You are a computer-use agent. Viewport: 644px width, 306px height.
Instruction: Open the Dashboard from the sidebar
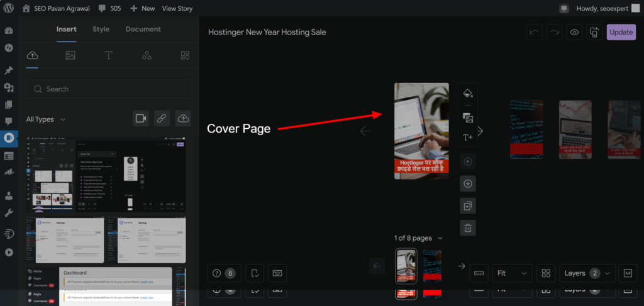[x=9, y=31]
